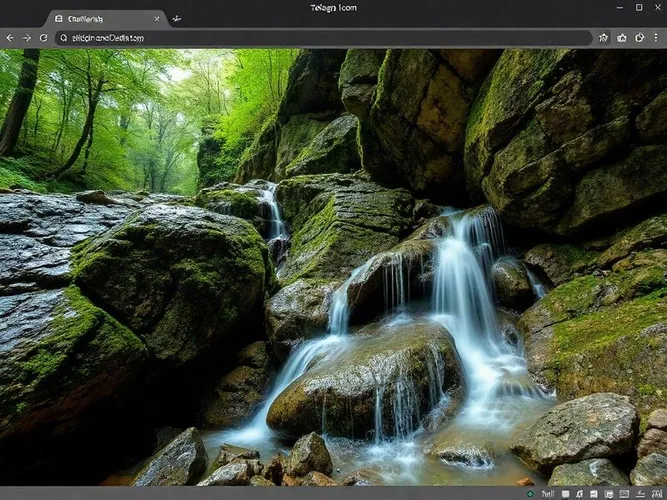The height and width of the screenshot is (500, 667).
Task: Click the favicon on the browser tab
Action: (59, 19)
